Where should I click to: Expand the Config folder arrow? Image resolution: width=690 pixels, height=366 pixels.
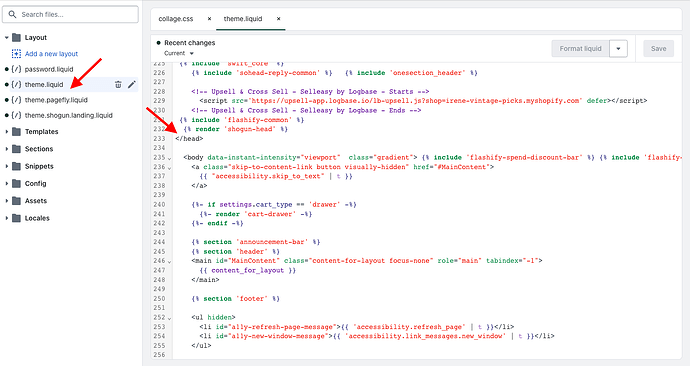click(x=7, y=183)
